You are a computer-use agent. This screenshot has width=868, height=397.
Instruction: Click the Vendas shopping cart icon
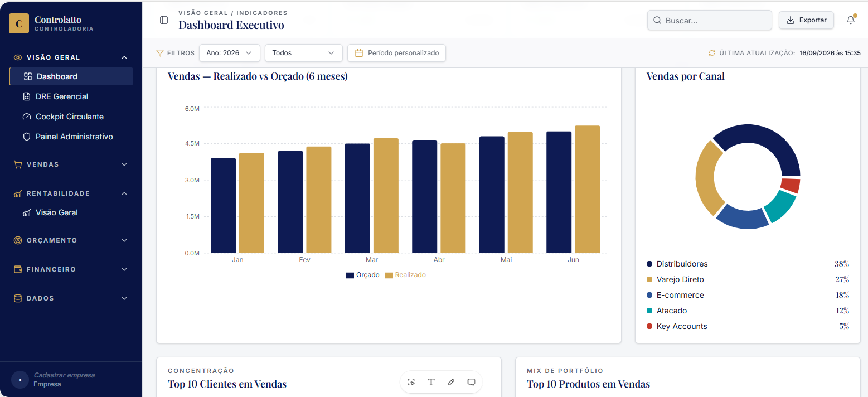point(18,164)
